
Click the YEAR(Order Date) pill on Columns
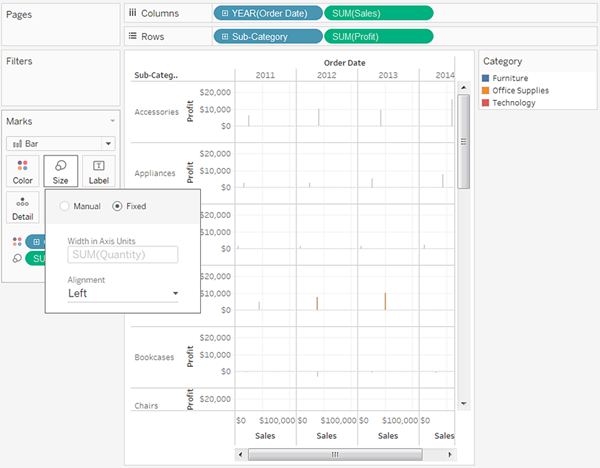[268, 13]
